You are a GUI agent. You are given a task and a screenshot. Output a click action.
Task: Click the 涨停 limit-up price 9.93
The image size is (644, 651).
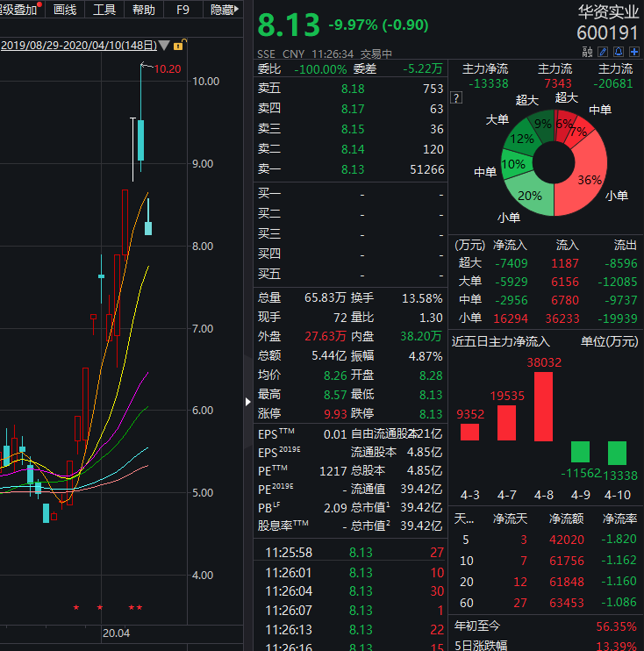pos(335,414)
